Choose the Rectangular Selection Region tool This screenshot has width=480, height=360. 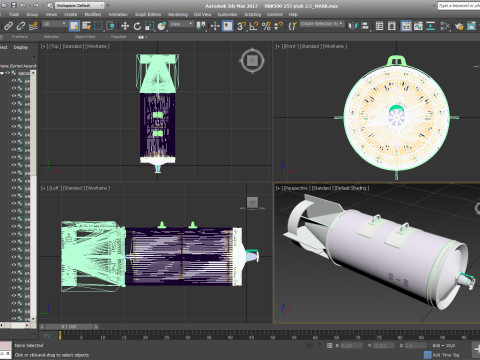click(x=98, y=26)
